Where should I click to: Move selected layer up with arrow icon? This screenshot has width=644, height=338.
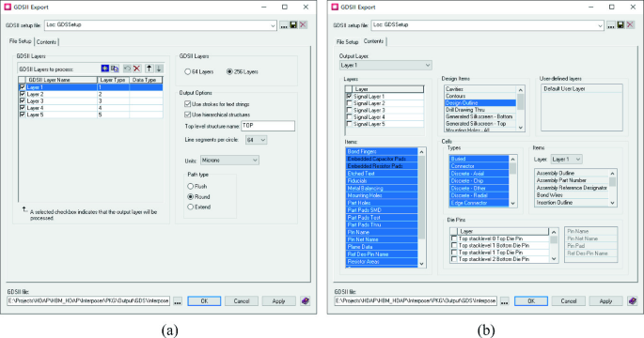149,69
